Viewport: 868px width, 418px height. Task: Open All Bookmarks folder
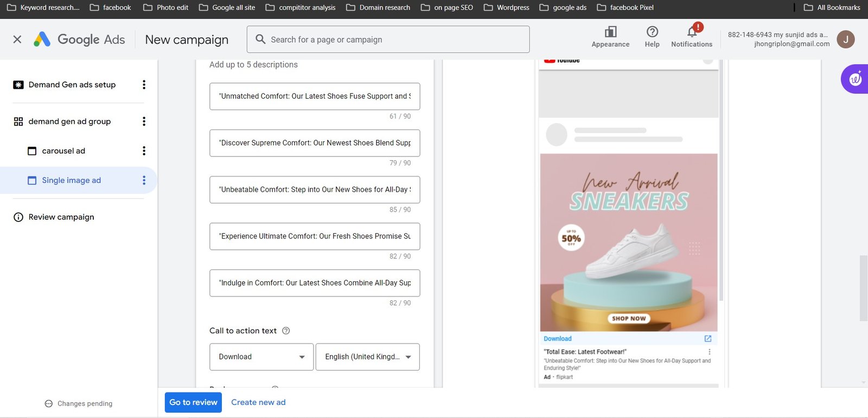[x=832, y=8]
